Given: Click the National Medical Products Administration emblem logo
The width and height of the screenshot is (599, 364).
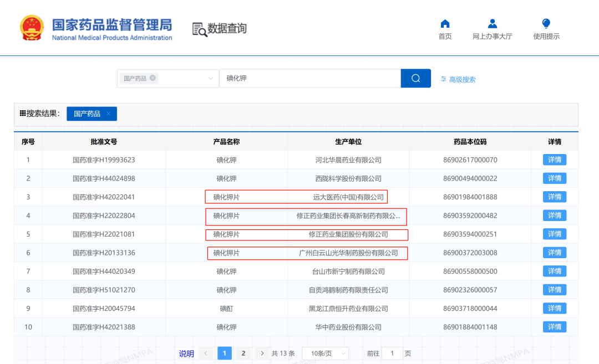Looking at the screenshot, I should pyautogui.click(x=32, y=27).
